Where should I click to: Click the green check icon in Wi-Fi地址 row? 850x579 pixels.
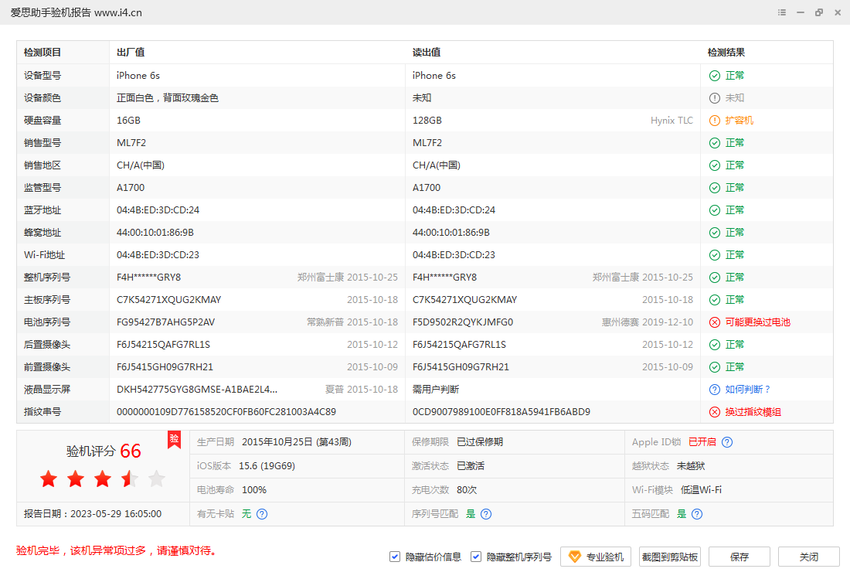click(714, 255)
